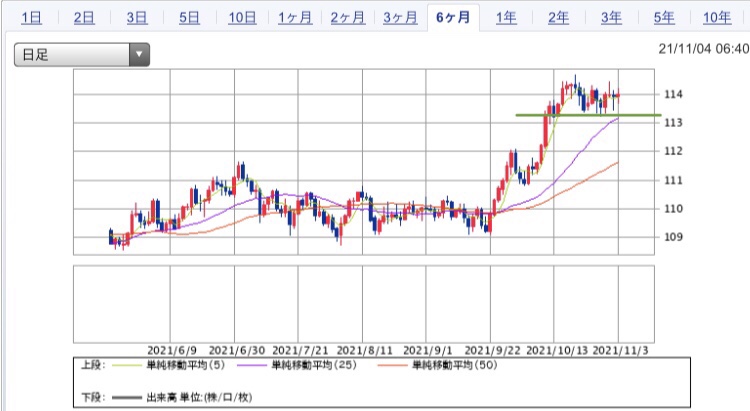This screenshot has height=411, width=750.
Task: Open the 10年 chart range
Action: 717,18
